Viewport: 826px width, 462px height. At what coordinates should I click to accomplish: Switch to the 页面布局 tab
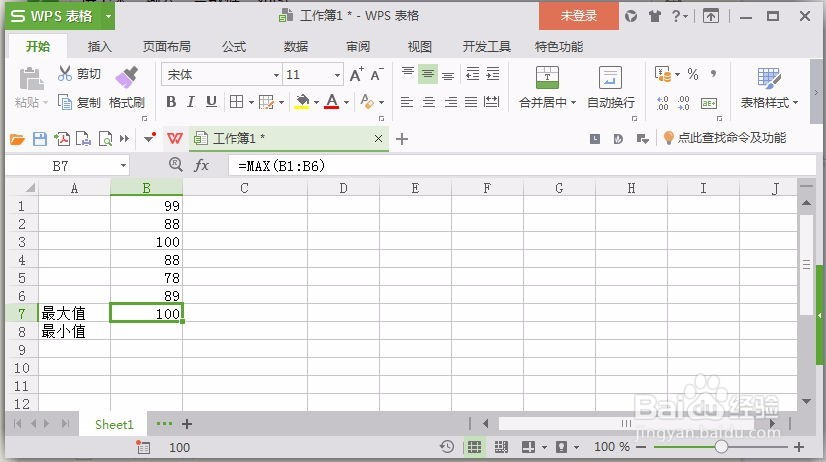166,46
